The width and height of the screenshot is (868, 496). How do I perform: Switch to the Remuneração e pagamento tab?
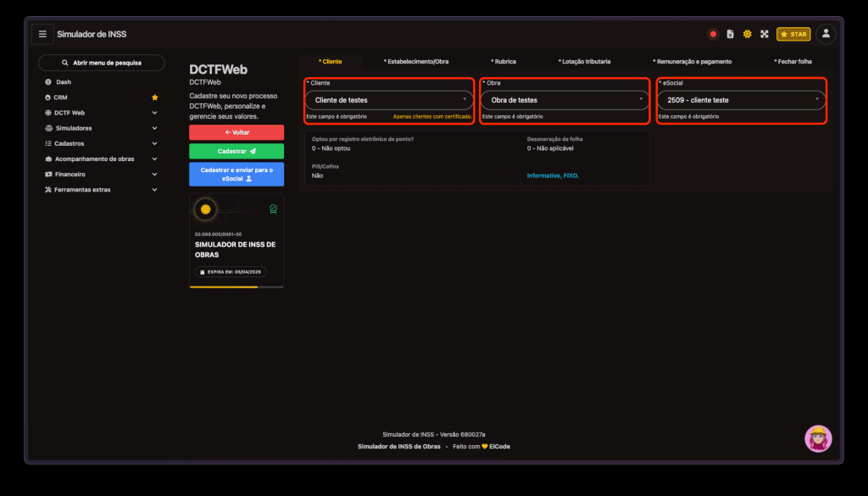[x=692, y=61]
